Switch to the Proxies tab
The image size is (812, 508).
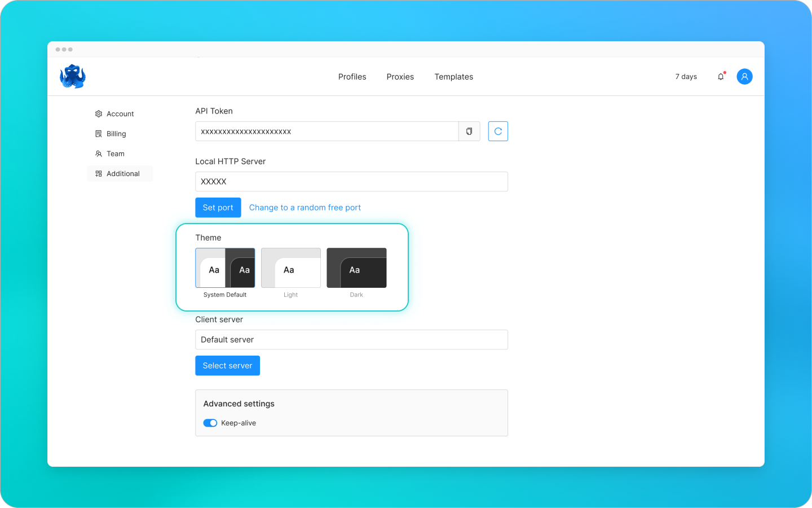[400, 77]
